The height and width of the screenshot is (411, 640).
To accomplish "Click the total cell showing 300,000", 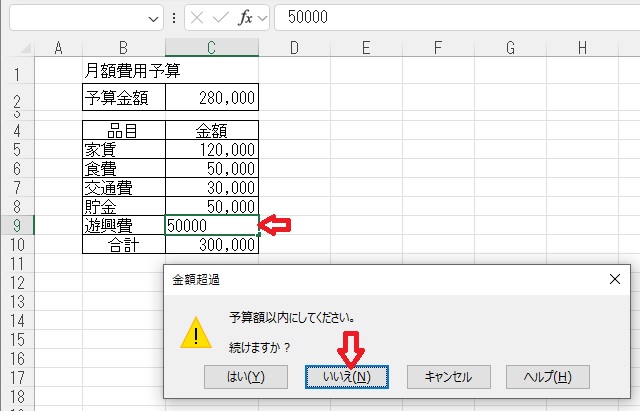I will click(211, 245).
